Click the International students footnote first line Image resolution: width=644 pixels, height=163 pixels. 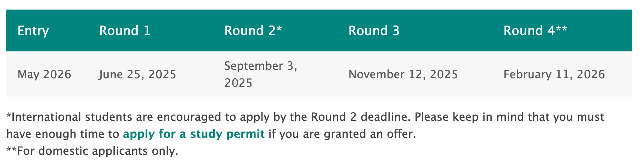(305, 117)
